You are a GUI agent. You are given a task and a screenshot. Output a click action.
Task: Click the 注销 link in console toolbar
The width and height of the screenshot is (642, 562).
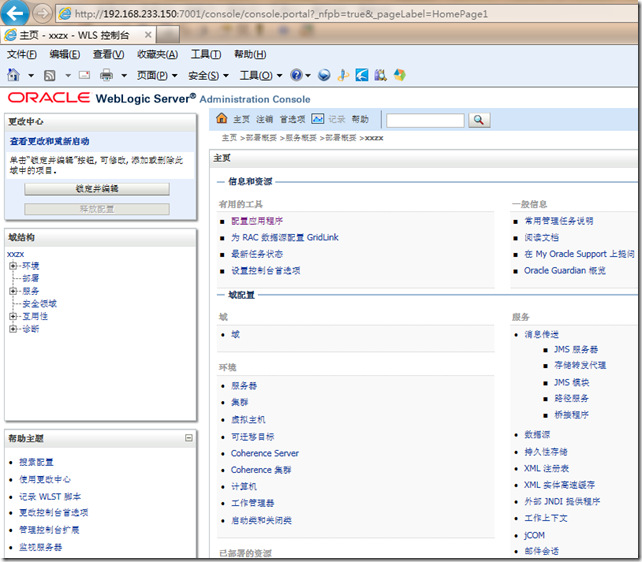264,119
